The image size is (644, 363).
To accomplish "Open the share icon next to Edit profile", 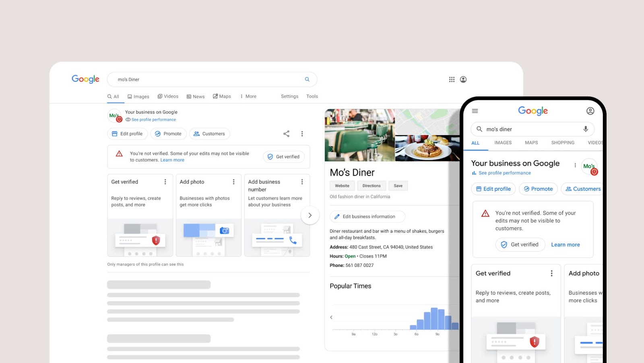I will pos(286,133).
